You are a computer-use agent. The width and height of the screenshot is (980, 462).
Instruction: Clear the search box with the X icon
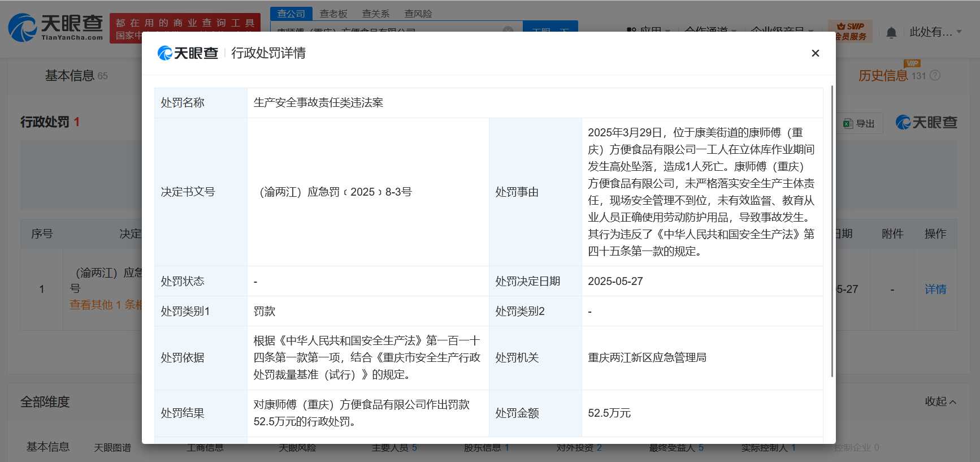point(508,30)
